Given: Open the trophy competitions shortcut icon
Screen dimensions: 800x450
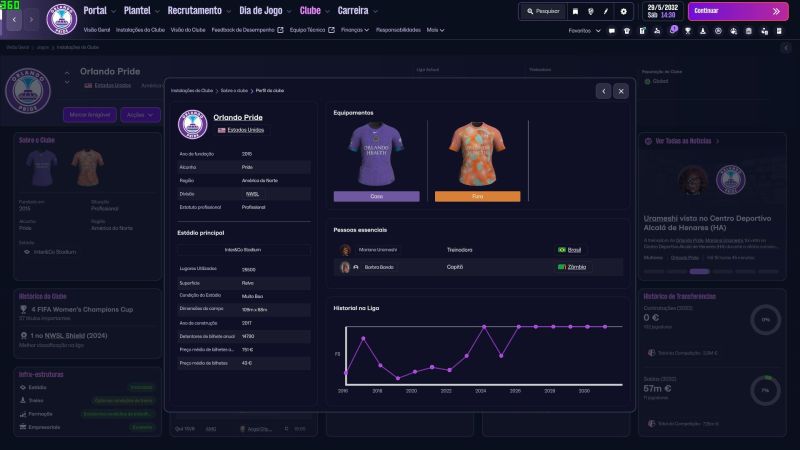Looking at the screenshot, I should 688,31.
